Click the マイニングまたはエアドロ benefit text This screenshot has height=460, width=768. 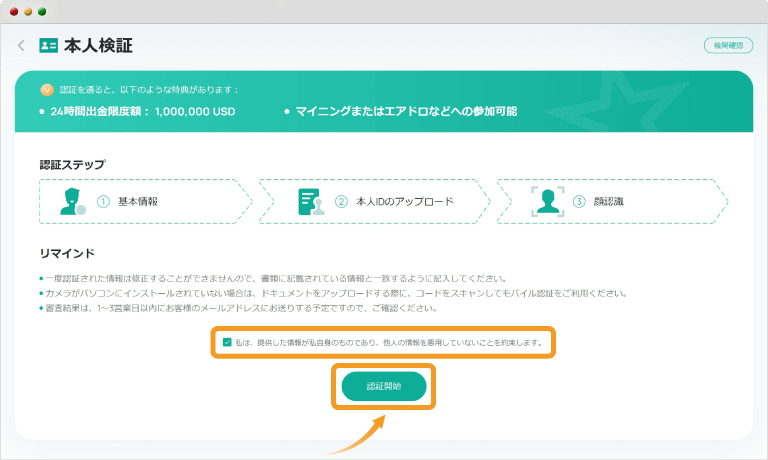(x=405, y=111)
